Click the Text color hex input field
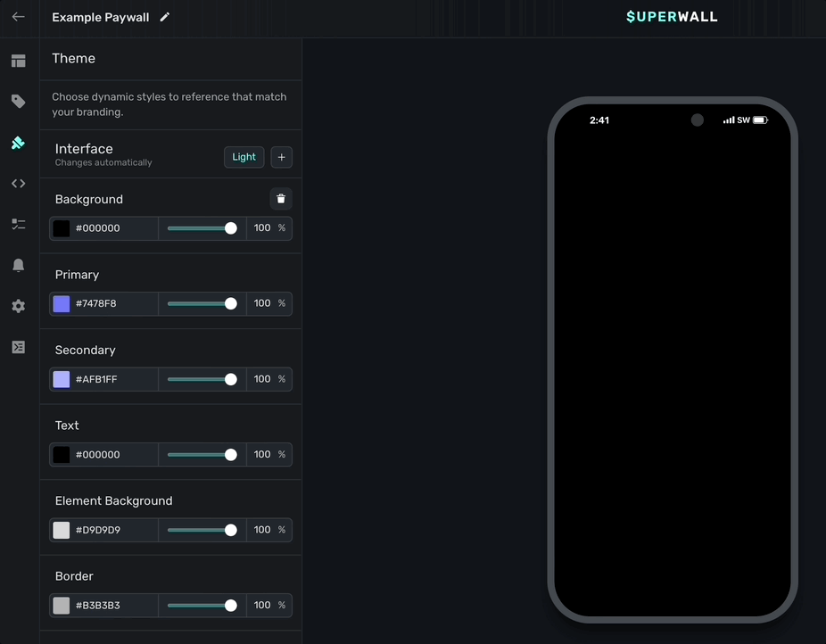Image resolution: width=826 pixels, height=644 pixels. coord(113,455)
